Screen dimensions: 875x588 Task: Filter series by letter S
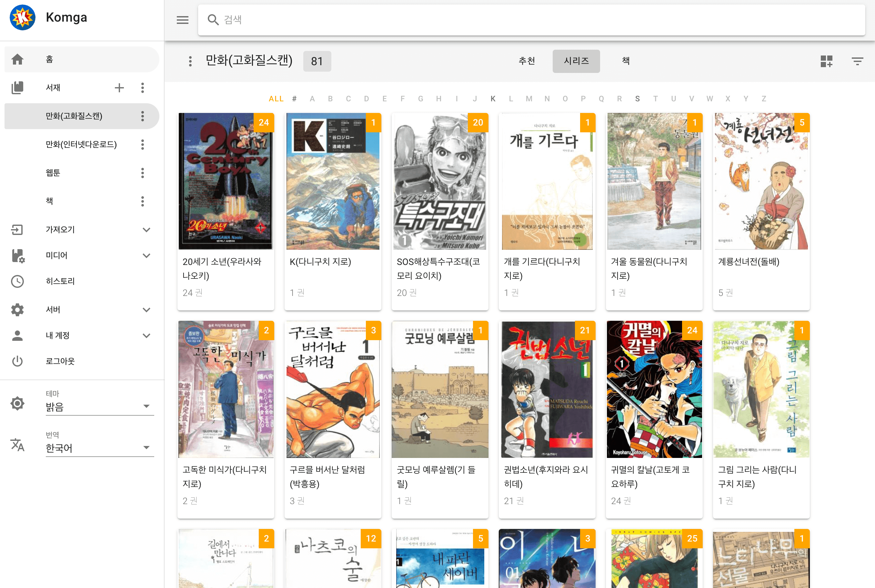[637, 99]
